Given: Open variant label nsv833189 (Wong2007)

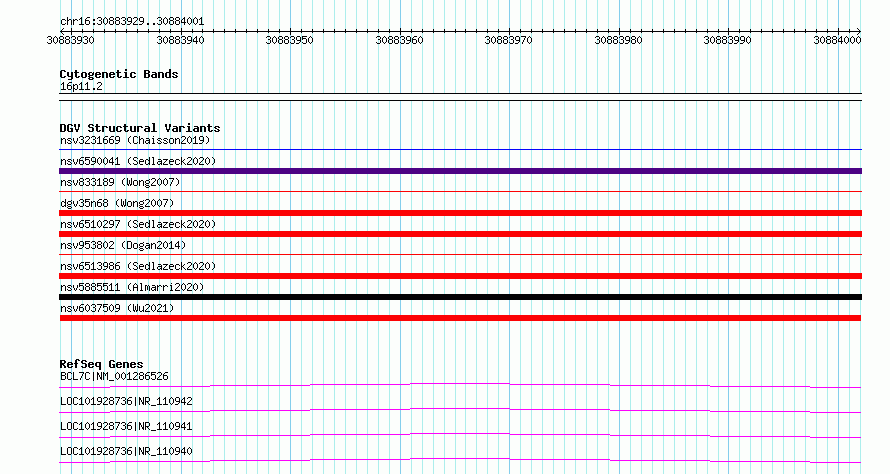Looking at the screenshot, I should 120,182.
